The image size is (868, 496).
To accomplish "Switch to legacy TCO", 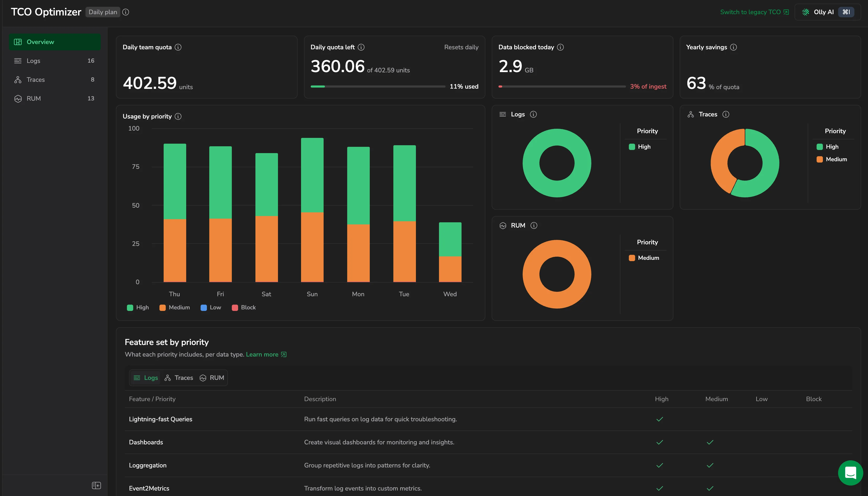I will tap(754, 12).
